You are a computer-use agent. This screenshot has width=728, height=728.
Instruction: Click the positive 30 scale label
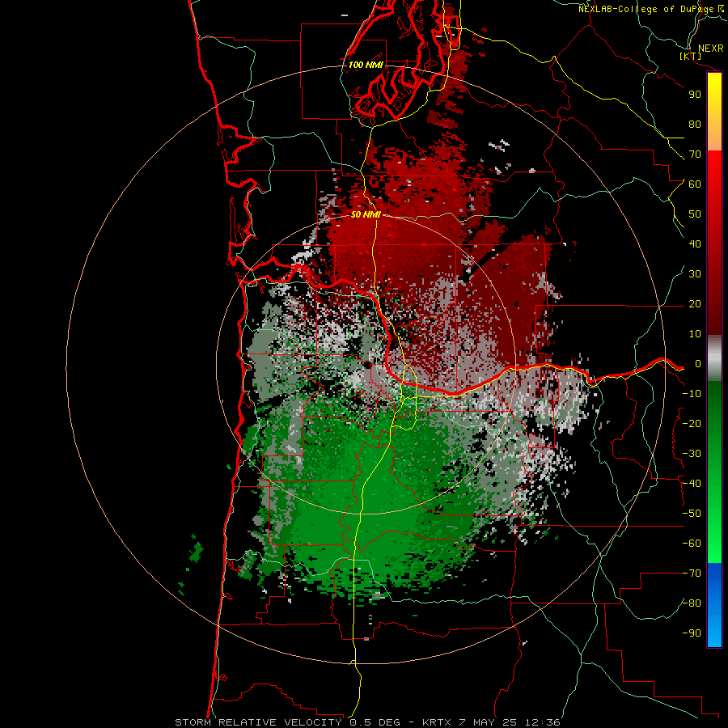[x=695, y=274]
